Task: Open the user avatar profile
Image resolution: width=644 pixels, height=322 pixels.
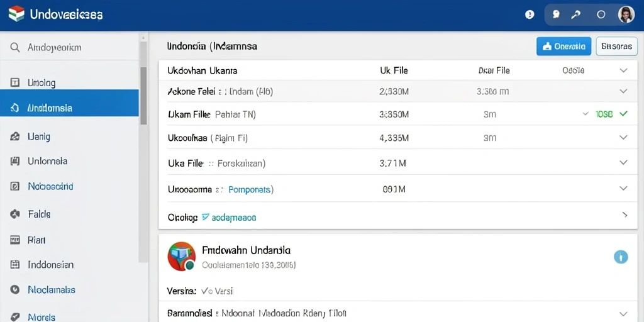Action: [x=626, y=15]
